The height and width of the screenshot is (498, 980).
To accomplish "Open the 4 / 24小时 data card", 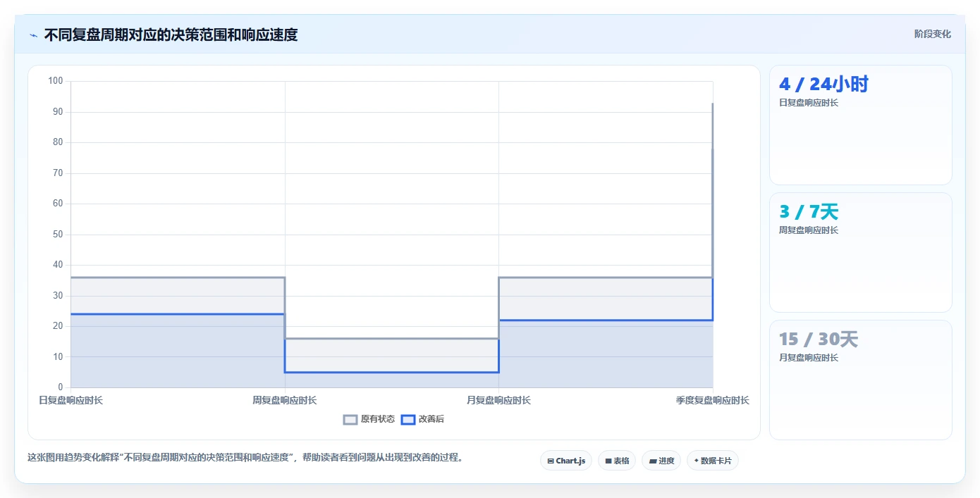I will [x=861, y=125].
